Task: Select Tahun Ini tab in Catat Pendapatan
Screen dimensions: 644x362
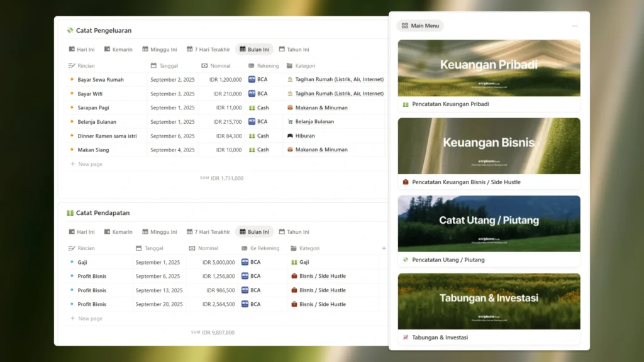Action: 294,232
